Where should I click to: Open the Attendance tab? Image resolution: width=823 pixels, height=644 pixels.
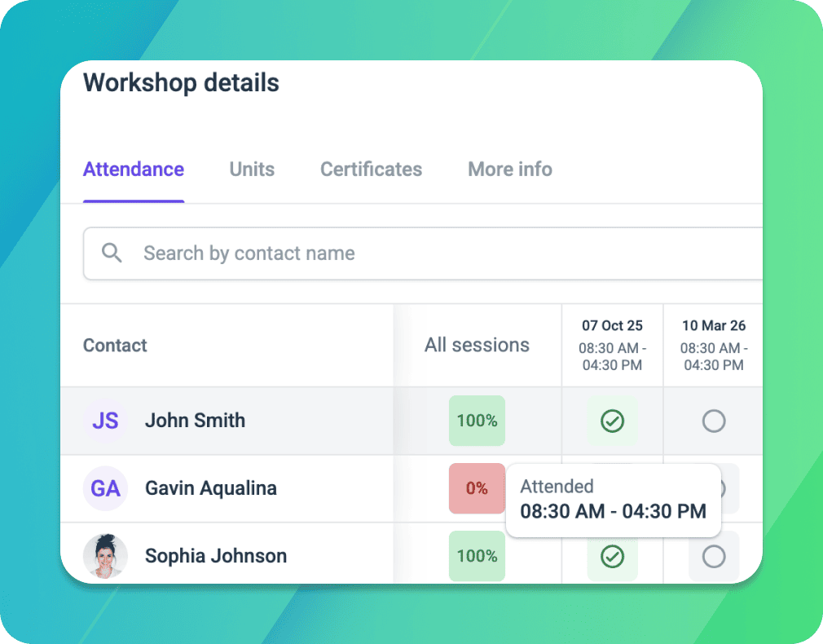[134, 170]
